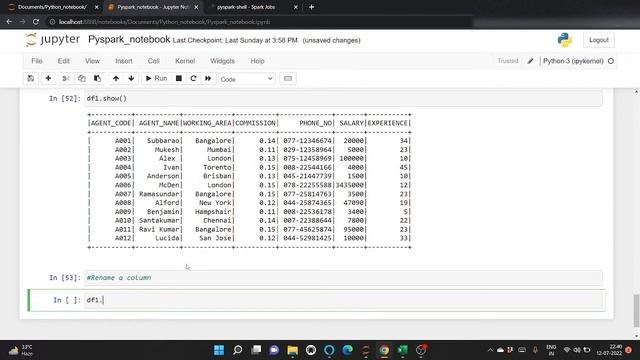Open the Edit menu
This screenshot has height=360, width=640.
(x=64, y=61)
